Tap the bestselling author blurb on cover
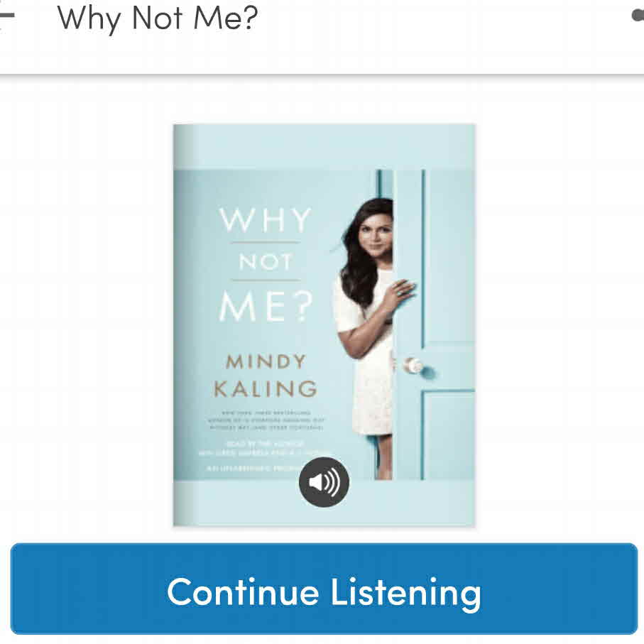Screen dimensions: 644x644 click(266, 420)
